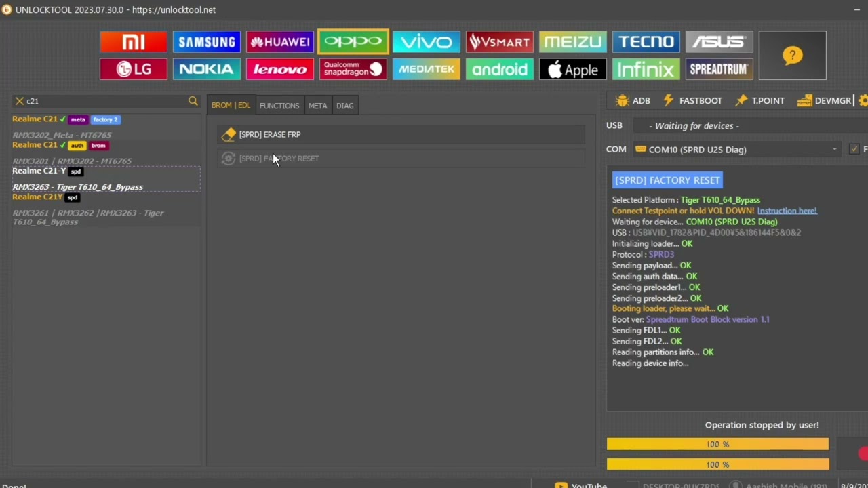Click the 'factory 2' tag on Realme C21
The width and height of the screenshot is (868, 488).
click(105, 120)
